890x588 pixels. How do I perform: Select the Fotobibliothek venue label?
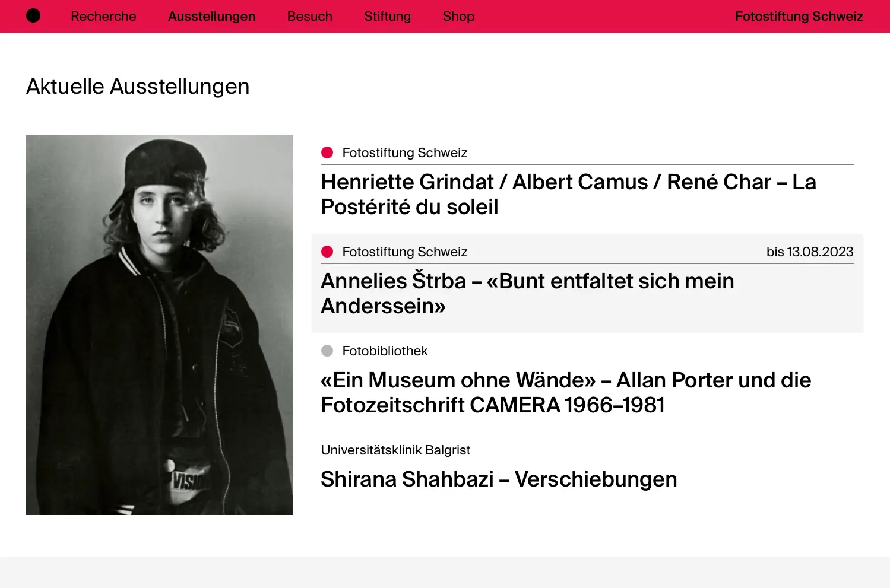coord(385,351)
